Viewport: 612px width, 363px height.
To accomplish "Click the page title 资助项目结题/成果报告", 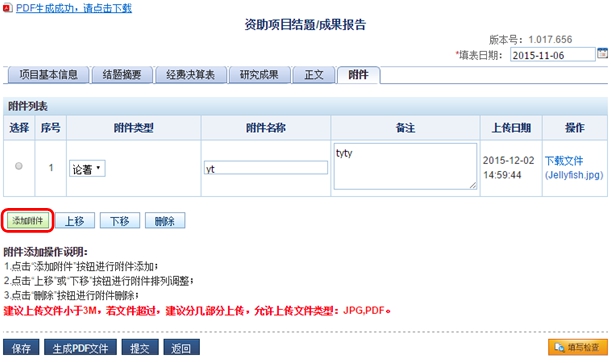I will [x=305, y=25].
